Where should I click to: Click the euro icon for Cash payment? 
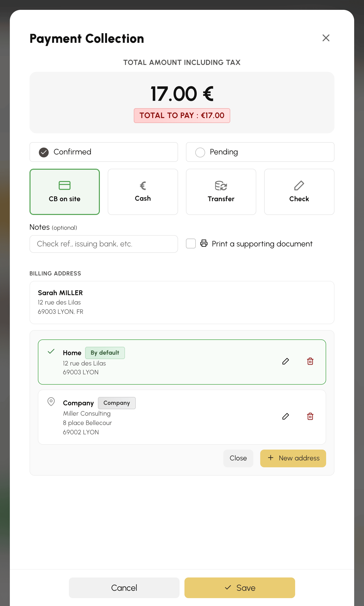point(143,186)
